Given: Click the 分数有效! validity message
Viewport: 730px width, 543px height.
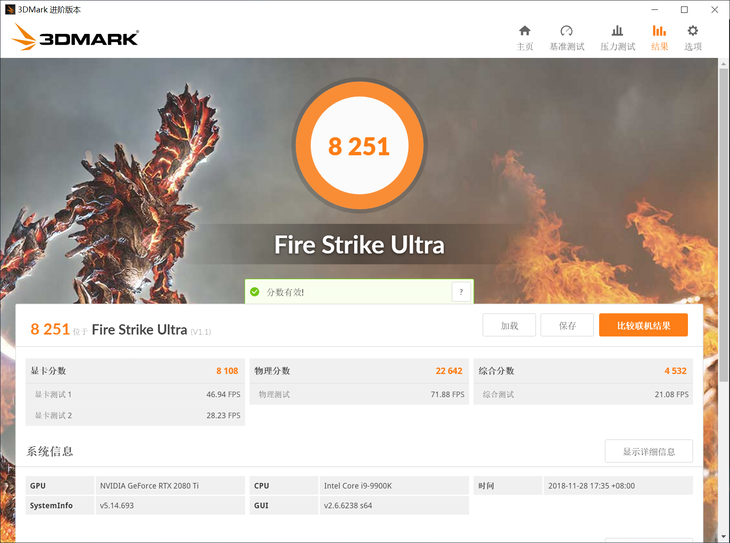Looking at the screenshot, I should (x=285, y=292).
